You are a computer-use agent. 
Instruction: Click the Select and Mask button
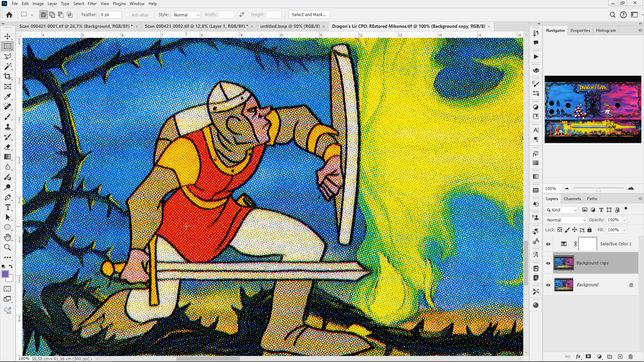pos(309,15)
